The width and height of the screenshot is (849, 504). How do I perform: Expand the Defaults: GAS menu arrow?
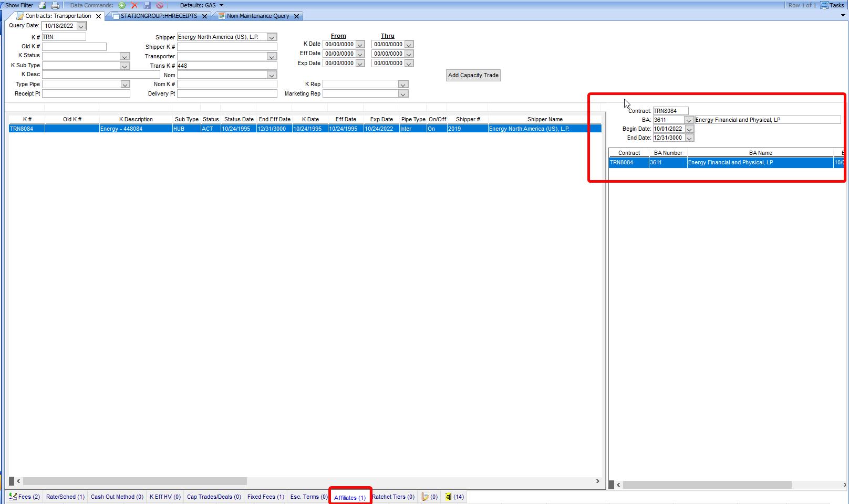tap(221, 5)
